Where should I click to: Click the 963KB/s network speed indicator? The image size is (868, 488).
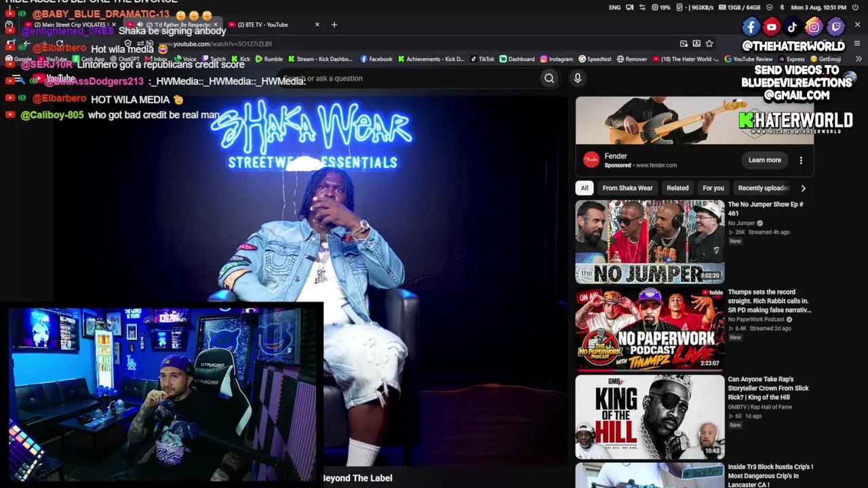pyautogui.click(x=696, y=7)
